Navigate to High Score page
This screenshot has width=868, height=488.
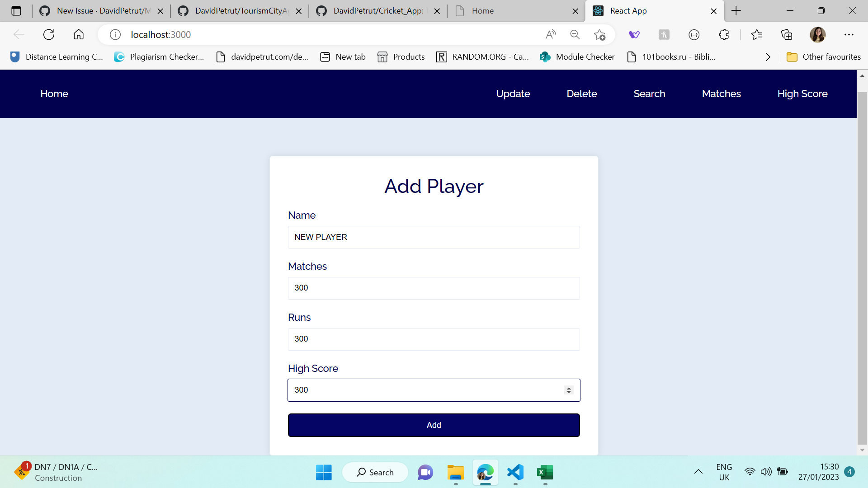(802, 94)
